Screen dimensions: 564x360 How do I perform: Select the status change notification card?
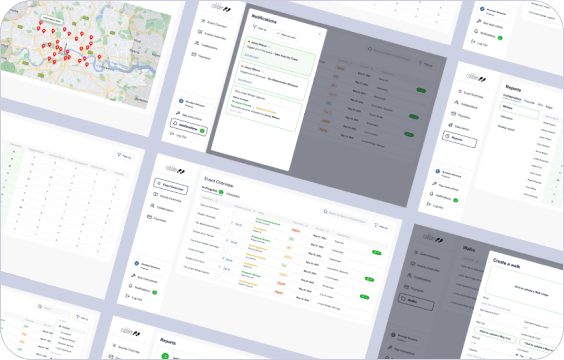pyautogui.click(x=263, y=108)
